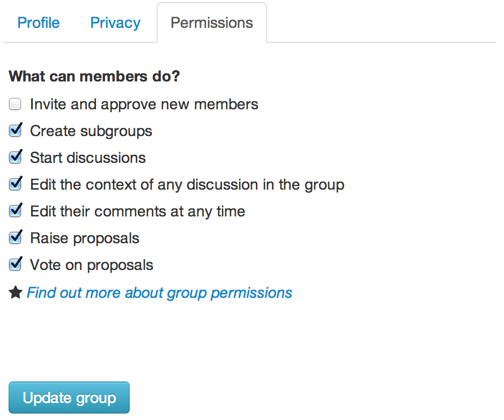Click the 'Invite and approve new members' label text

click(144, 104)
